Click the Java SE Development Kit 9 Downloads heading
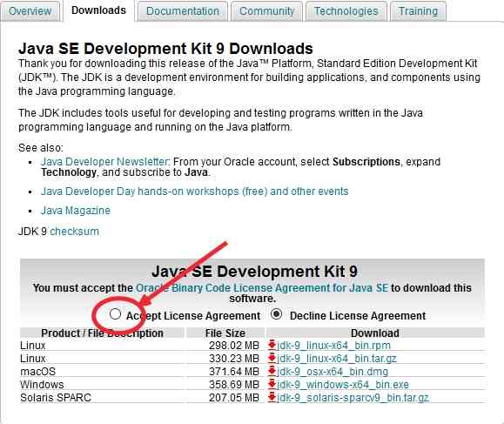Screen dimensions: 504x424 point(165,49)
